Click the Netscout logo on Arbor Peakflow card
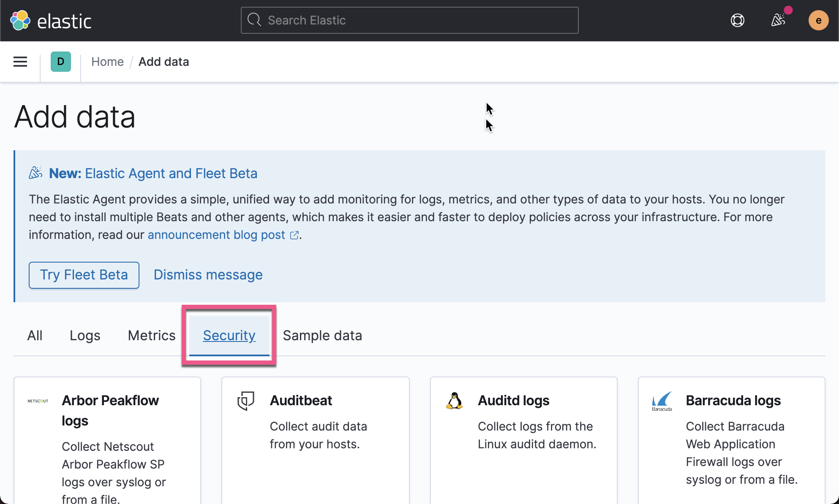 tap(37, 401)
